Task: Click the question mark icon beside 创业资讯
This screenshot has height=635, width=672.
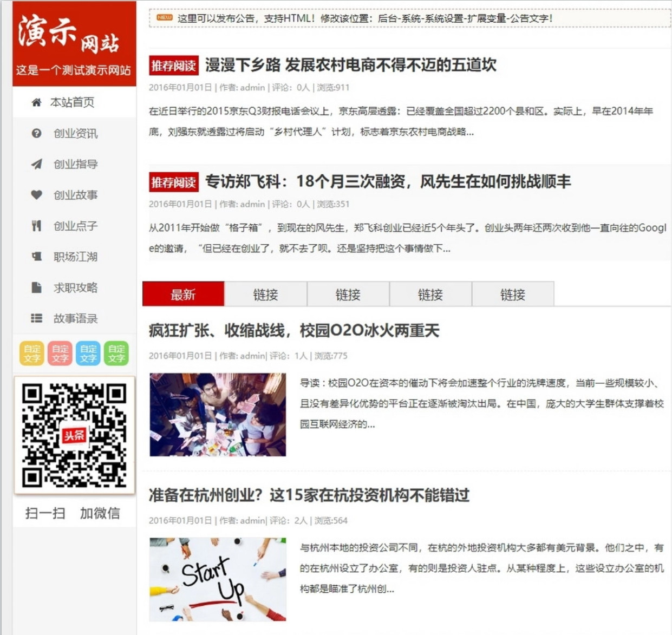Action: (36, 133)
